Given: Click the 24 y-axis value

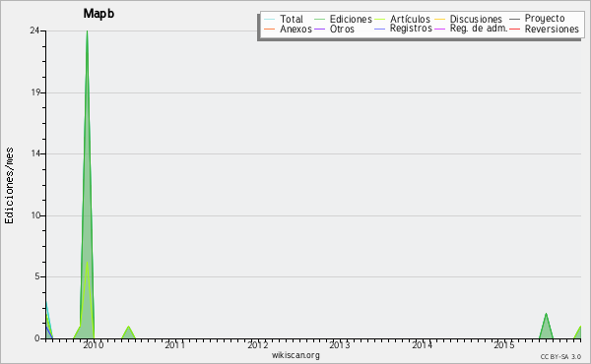Looking at the screenshot, I should point(34,30).
